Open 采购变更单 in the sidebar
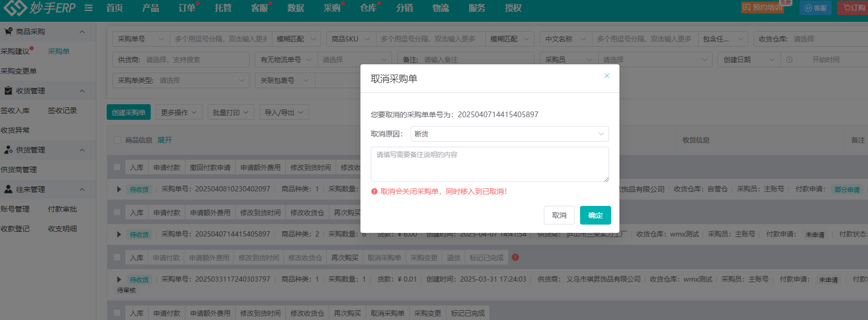The image size is (868, 320). (19, 71)
